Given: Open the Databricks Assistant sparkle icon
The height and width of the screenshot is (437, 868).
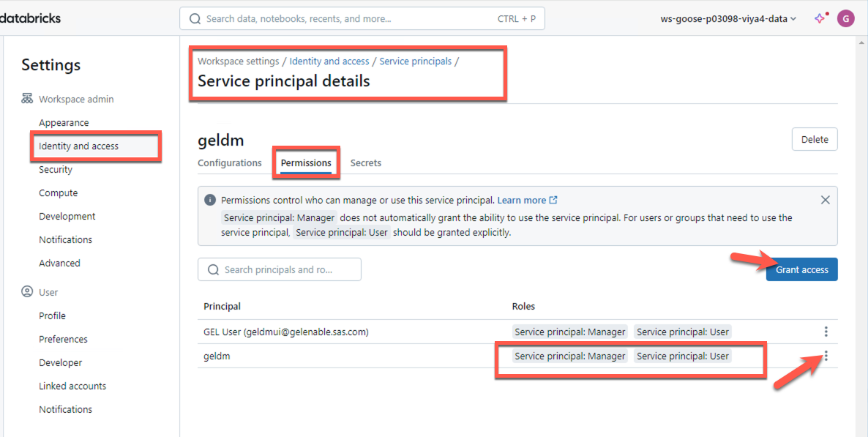Looking at the screenshot, I should (x=819, y=18).
